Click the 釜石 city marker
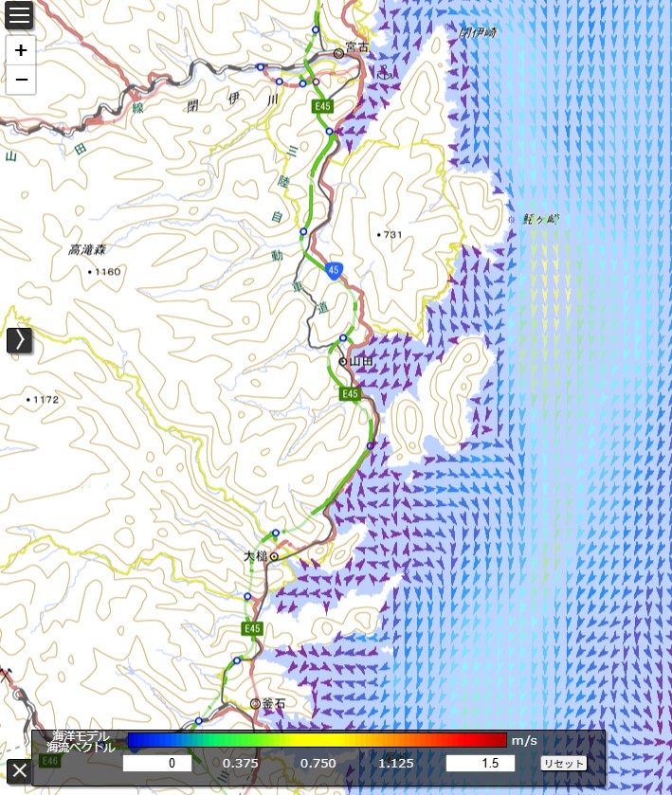Viewport: 672px width, 795px height. 255,704
